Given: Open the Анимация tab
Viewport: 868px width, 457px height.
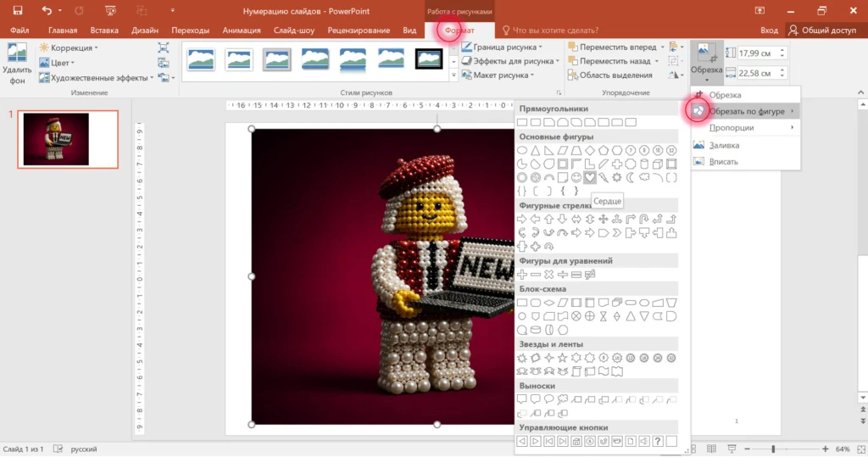Looking at the screenshot, I should point(242,30).
